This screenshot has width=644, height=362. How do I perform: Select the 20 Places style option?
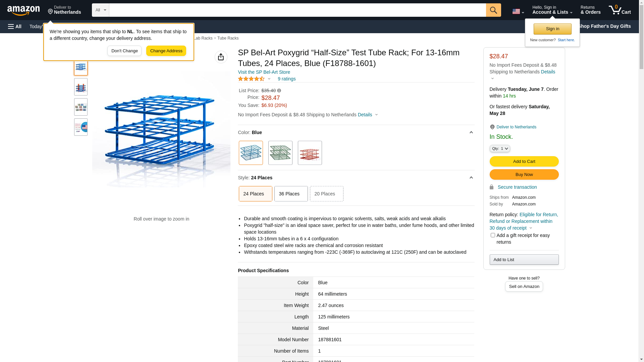pos(326,194)
